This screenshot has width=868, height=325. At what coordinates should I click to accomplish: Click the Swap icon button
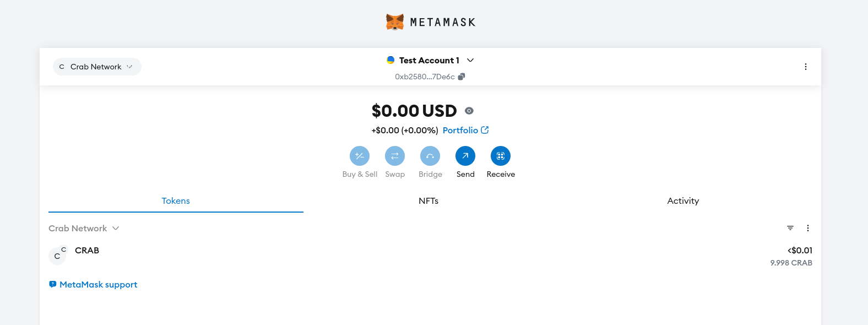(x=395, y=156)
